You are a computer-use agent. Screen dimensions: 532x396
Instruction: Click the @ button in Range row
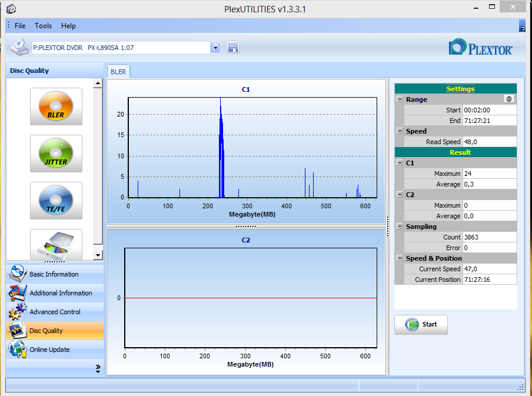pyautogui.click(x=509, y=99)
